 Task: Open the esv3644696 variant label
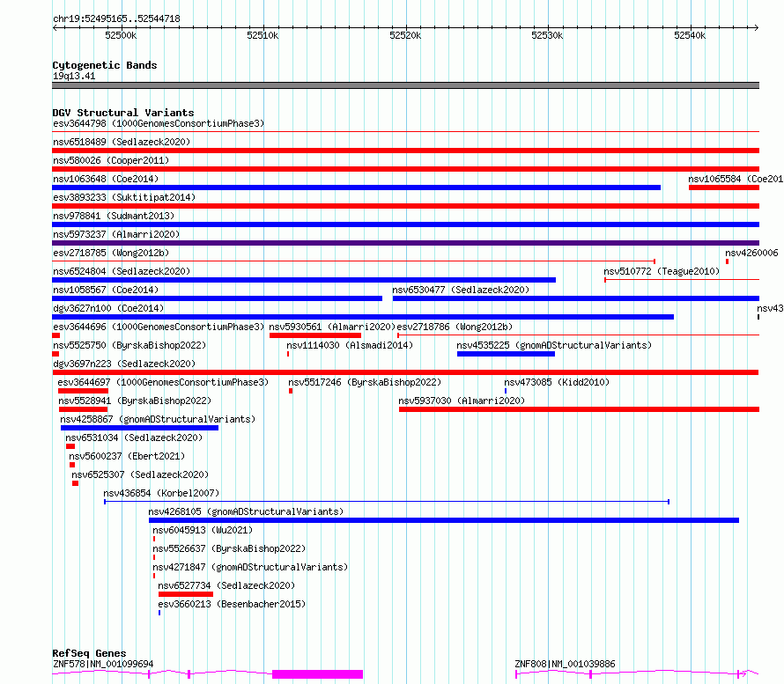tap(159, 327)
